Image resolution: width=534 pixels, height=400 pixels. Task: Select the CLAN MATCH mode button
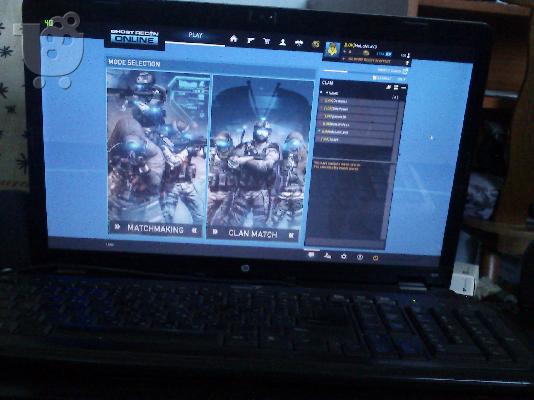click(252, 234)
